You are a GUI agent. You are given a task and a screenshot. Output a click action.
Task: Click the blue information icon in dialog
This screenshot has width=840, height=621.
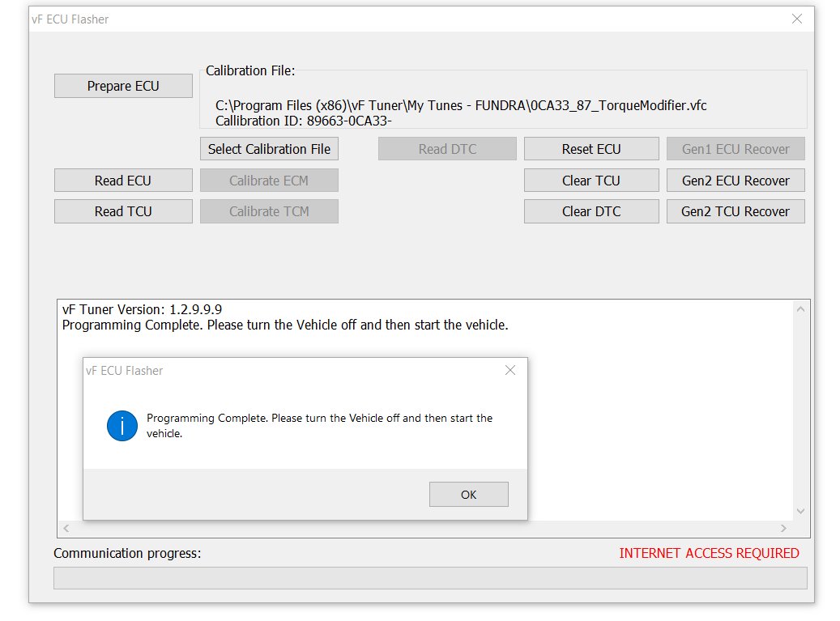(122, 426)
